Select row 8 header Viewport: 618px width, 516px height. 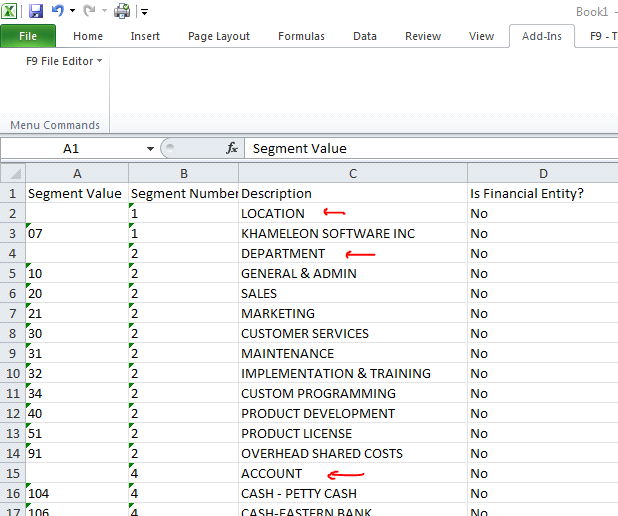pos(13,333)
